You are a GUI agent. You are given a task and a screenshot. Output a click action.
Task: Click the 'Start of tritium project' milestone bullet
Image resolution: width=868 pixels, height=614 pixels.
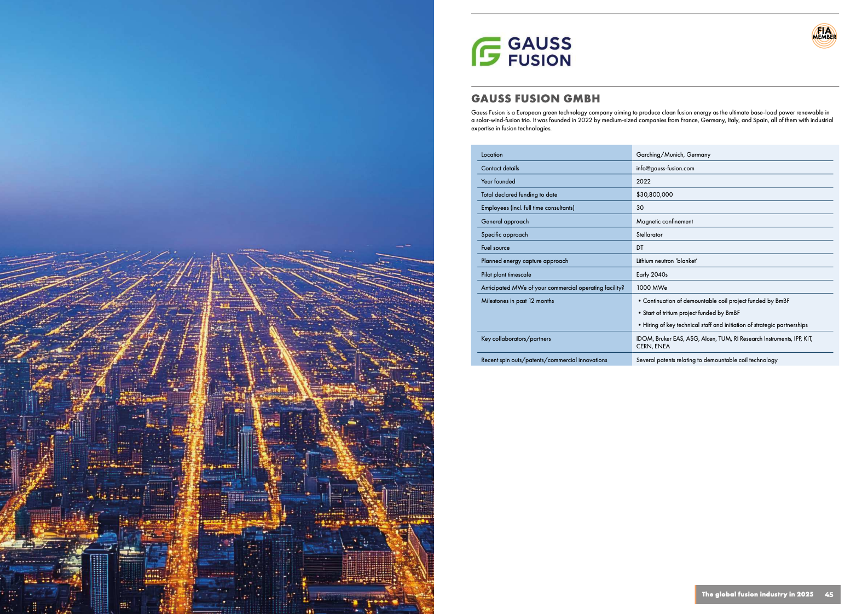(x=691, y=313)
